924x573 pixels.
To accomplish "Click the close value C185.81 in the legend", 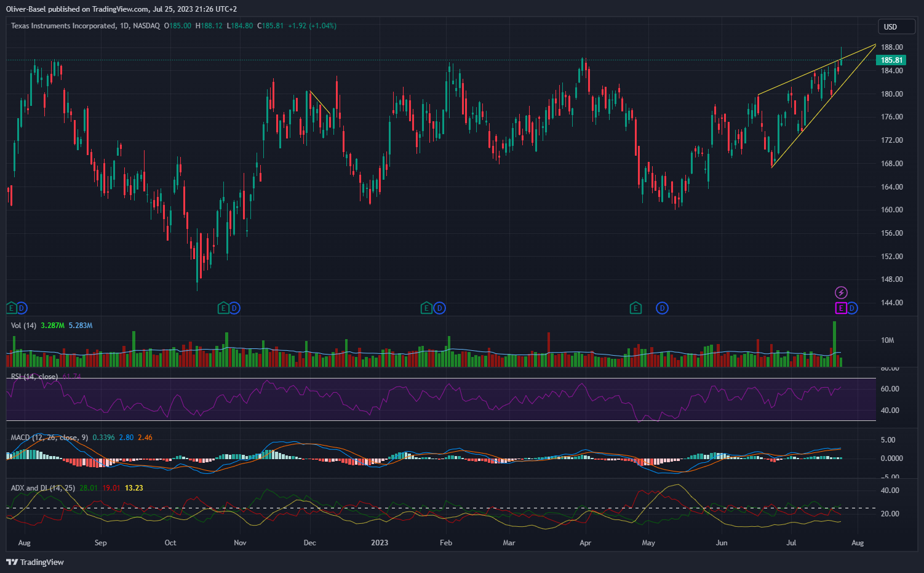I will [271, 26].
